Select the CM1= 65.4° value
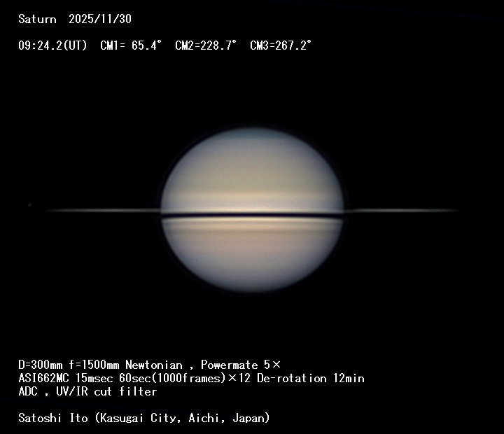The width and height of the screenshot is (504, 434). pyautogui.click(x=131, y=45)
